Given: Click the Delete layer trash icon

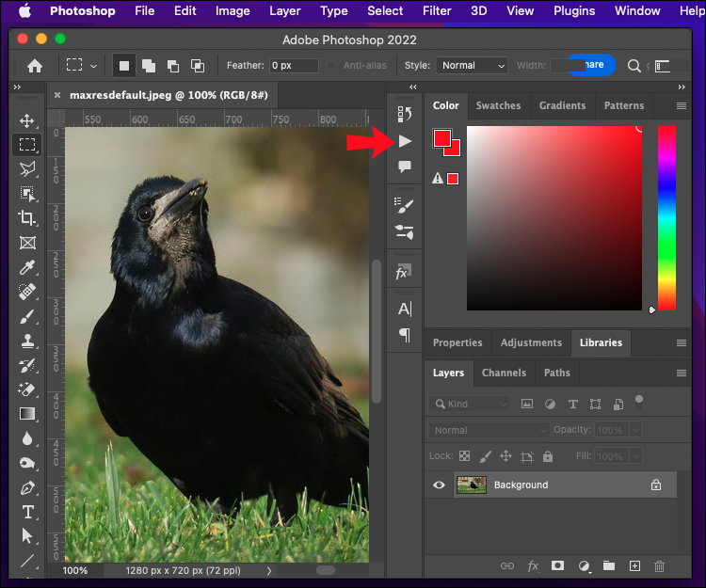Looking at the screenshot, I should click(659, 565).
